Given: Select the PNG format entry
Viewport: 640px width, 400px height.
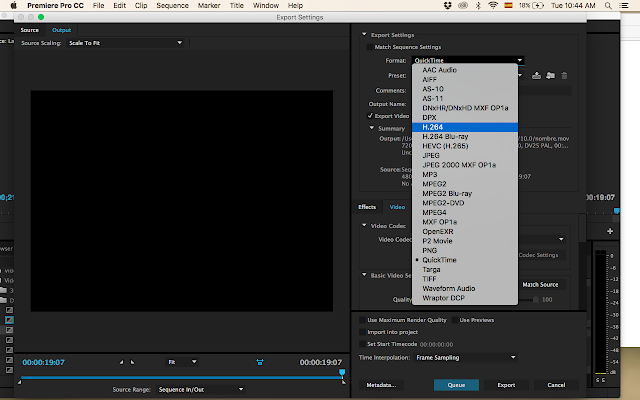Looking at the screenshot, I should pos(465,250).
